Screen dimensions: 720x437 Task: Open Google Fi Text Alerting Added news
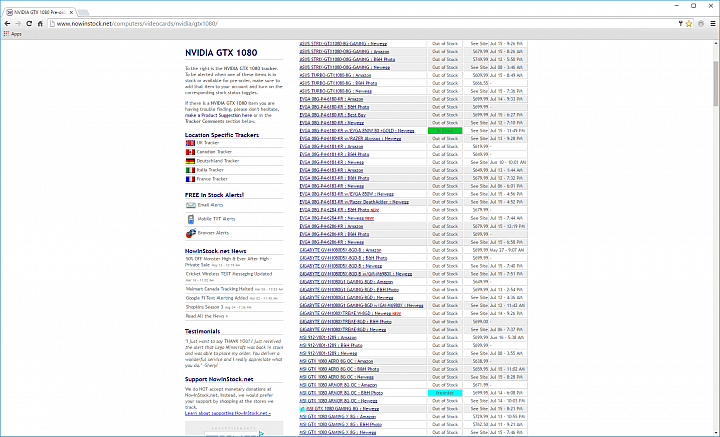click(217, 298)
